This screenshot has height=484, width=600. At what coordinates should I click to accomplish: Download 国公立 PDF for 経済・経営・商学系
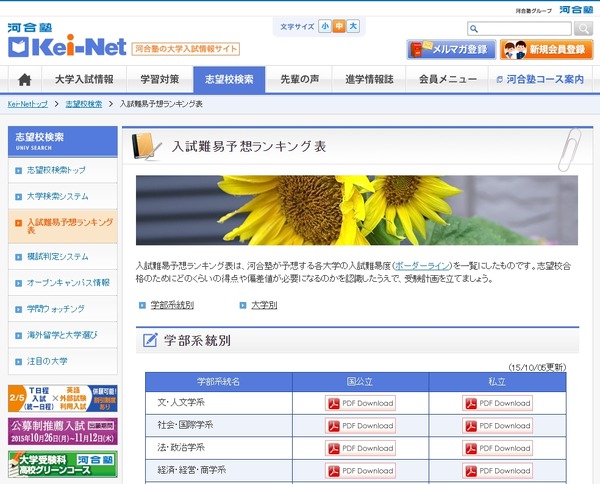pyautogui.click(x=360, y=471)
